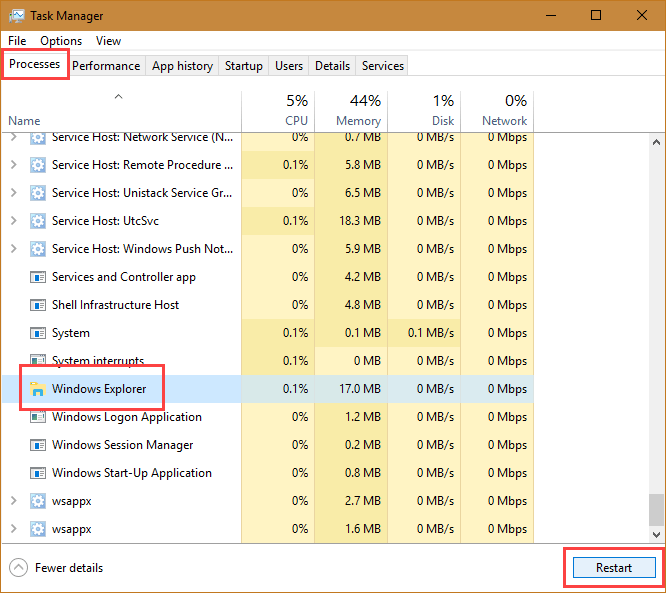This screenshot has width=666, height=593.
Task: Collapse view with Fewer details arrow icon
Action: tap(18, 568)
